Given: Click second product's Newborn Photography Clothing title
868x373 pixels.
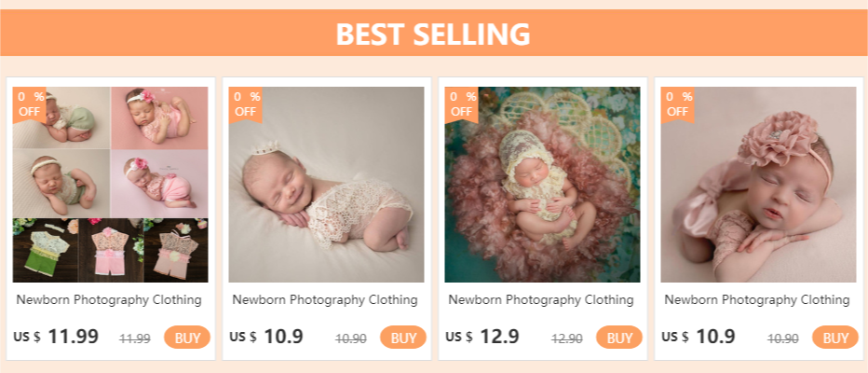Looking at the screenshot, I should tap(325, 300).
